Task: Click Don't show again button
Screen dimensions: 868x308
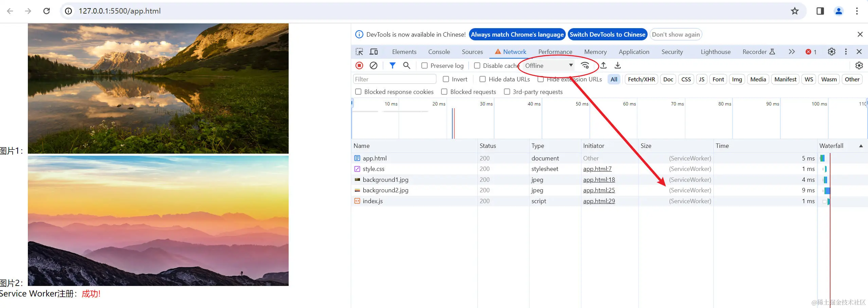Action: (676, 34)
